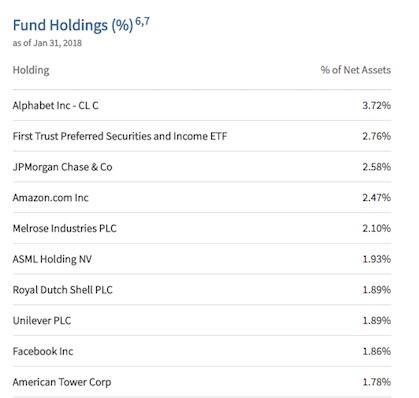The width and height of the screenshot is (419, 398).
Task: Open the Amazon.com Inc holding
Action: [51, 198]
